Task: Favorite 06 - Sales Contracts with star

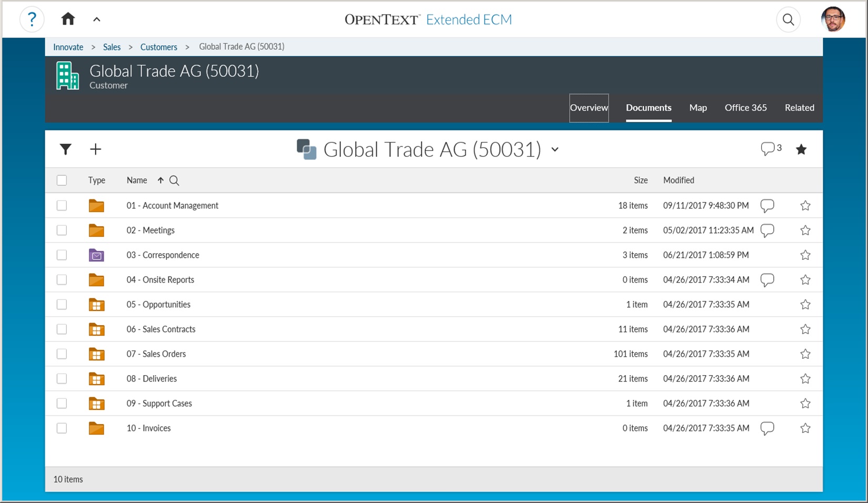Action: tap(805, 329)
